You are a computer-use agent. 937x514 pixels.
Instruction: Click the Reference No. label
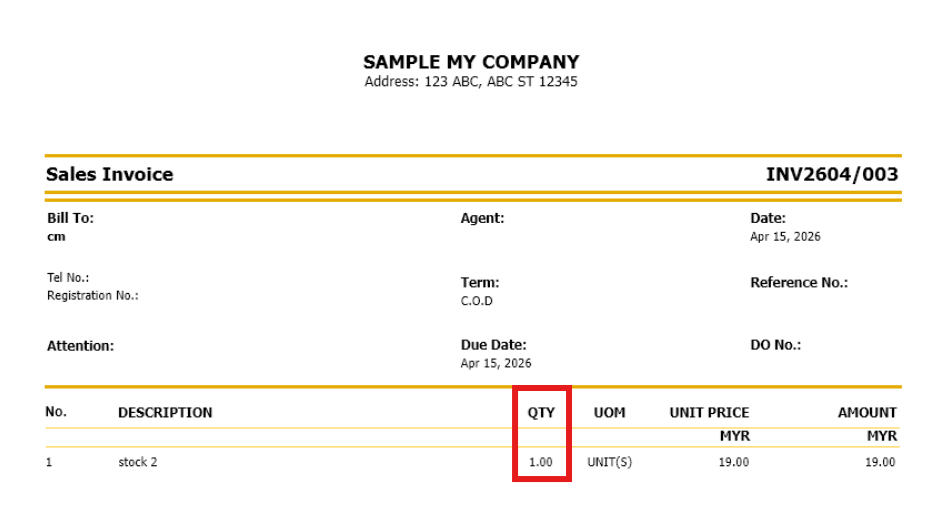coord(798,282)
